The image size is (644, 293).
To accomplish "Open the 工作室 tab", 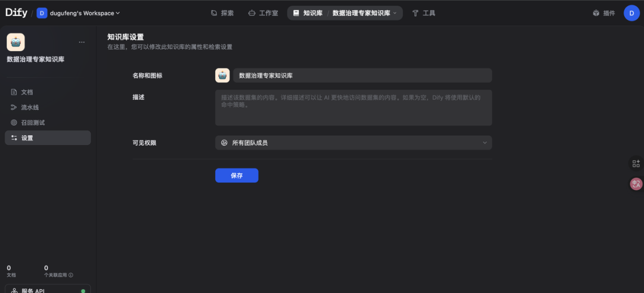I will (x=264, y=13).
